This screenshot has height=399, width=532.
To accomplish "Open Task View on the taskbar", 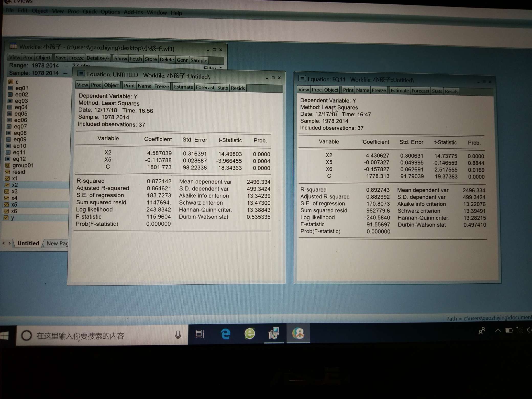I will [x=200, y=334].
